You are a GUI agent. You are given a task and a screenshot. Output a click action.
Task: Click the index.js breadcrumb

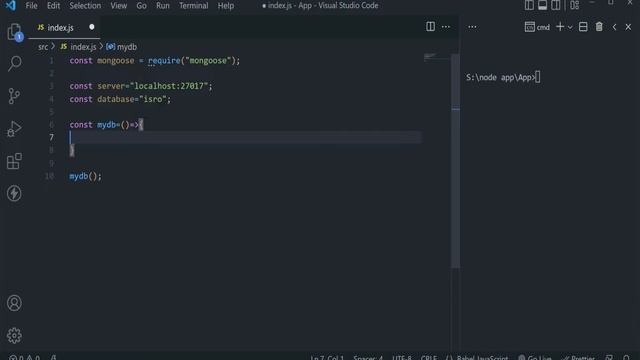[x=83, y=47]
